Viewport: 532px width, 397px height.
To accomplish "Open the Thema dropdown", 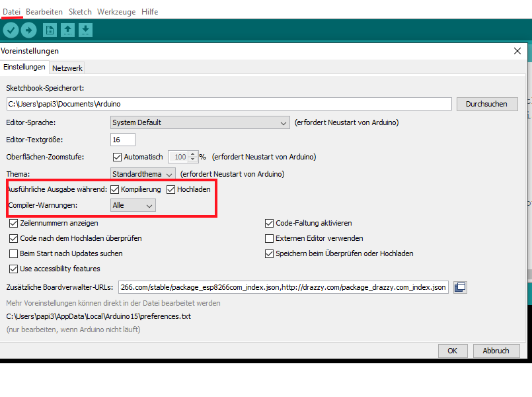I will [x=143, y=174].
